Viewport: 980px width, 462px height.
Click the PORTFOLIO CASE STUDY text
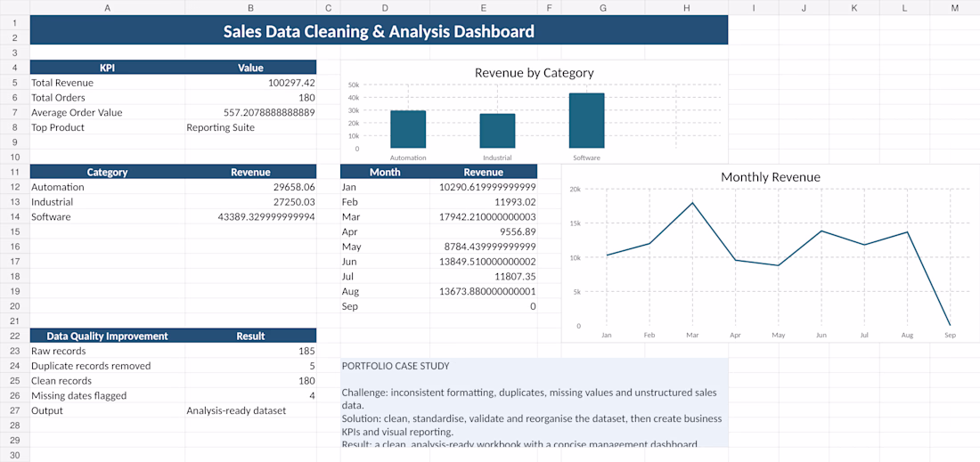(395, 367)
